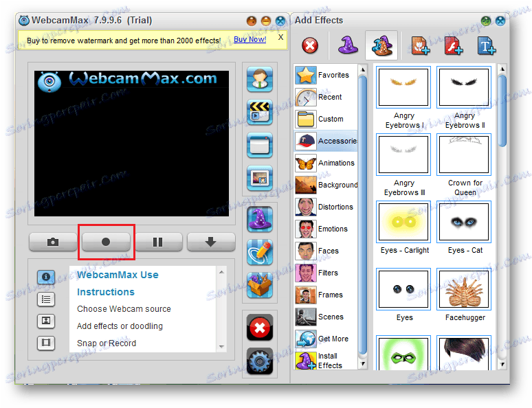The image size is (532, 408).
Task: Apply the Eyes - Carlight effect
Action: click(403, 222)
